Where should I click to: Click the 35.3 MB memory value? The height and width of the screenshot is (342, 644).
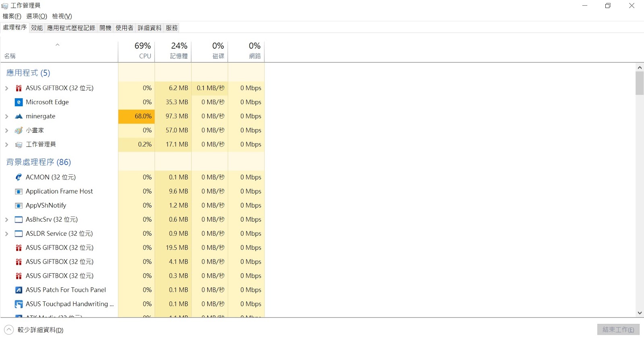(177, 102)
